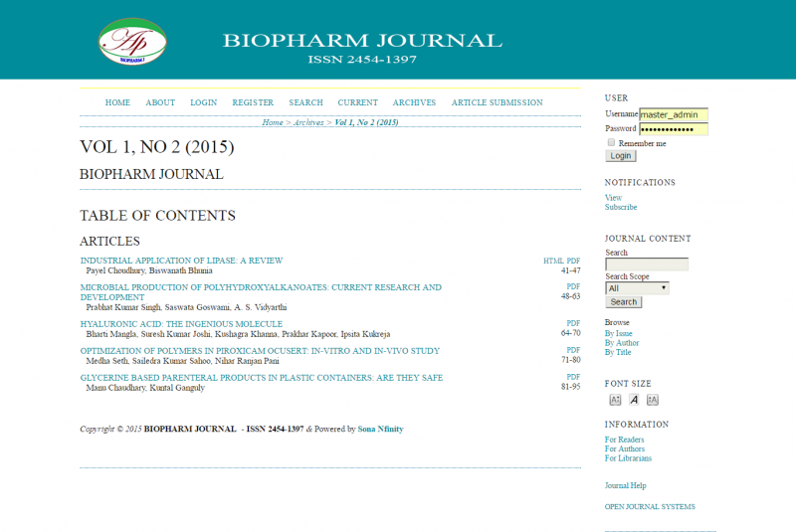796x532 pixels.
Task: Open the SEARCH menu item
Action: tap(306, 102)
